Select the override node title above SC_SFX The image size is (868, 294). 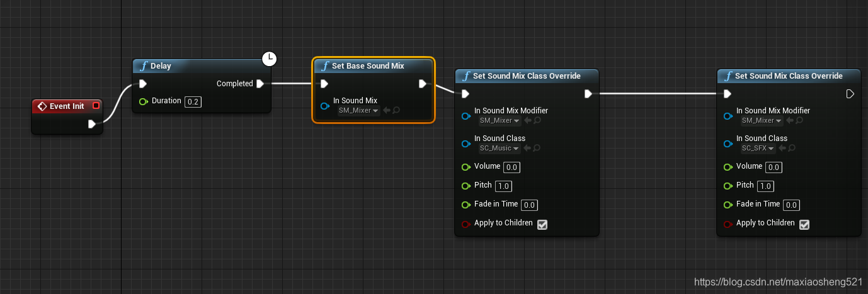coord(789,76)
